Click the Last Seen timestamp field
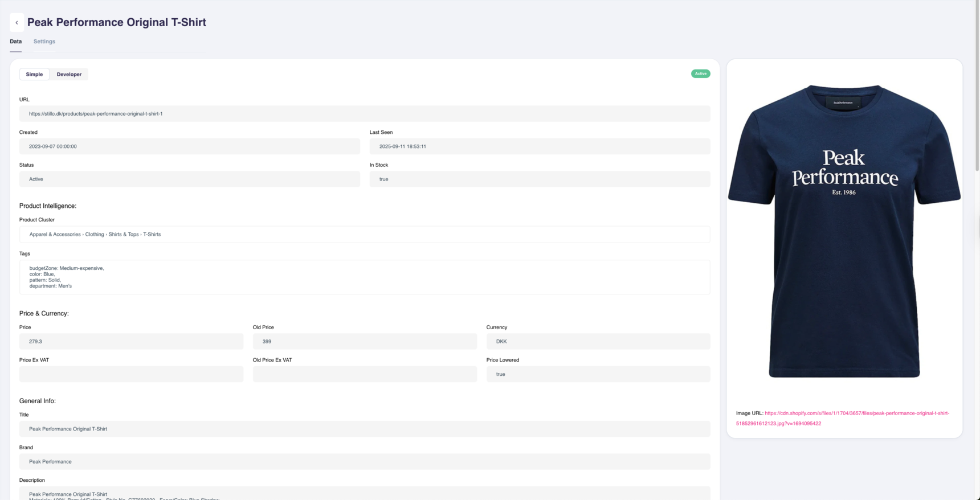This screenshot has width=980, height=500. click(x=539, y=146)
